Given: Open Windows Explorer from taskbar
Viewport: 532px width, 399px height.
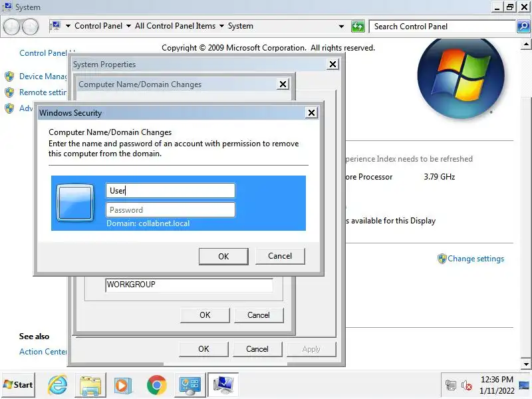Looking at the screenshot, I should tap(90, 385).
